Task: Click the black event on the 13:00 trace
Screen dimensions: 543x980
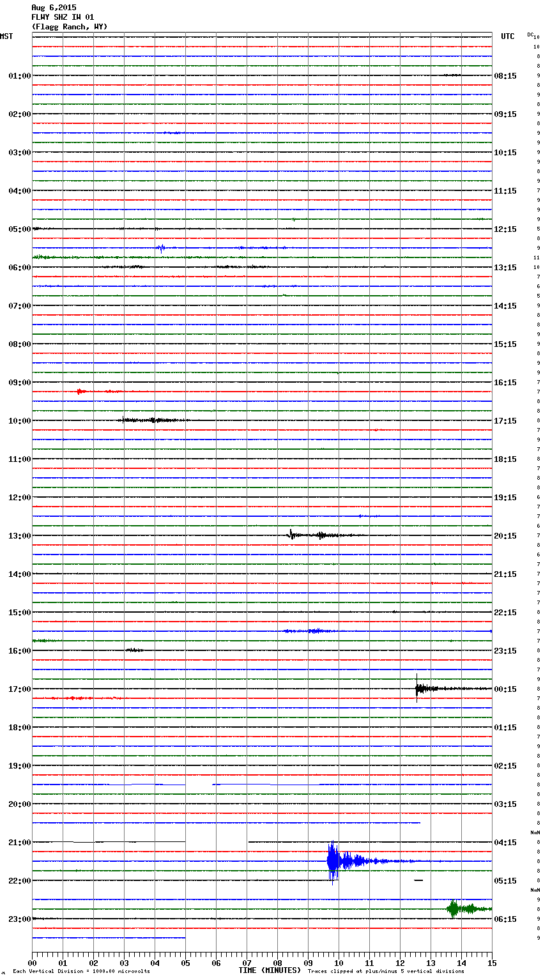Action: (292, 535)
